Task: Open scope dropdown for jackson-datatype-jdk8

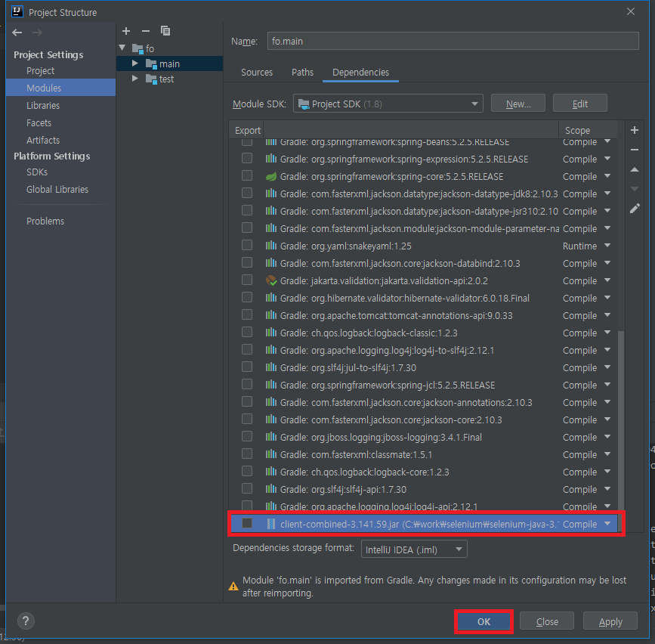Action: click(607, 193)
